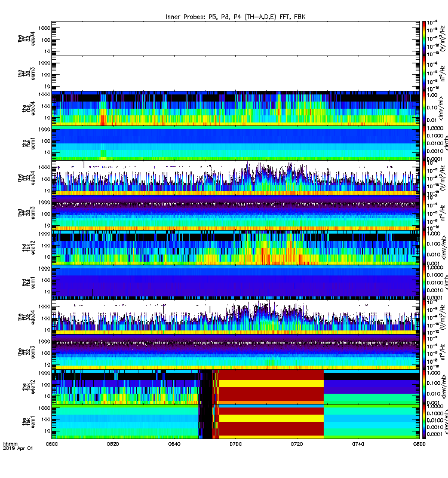Click the 0720 time axis label

pyautogui.click(x=296, y=444)
